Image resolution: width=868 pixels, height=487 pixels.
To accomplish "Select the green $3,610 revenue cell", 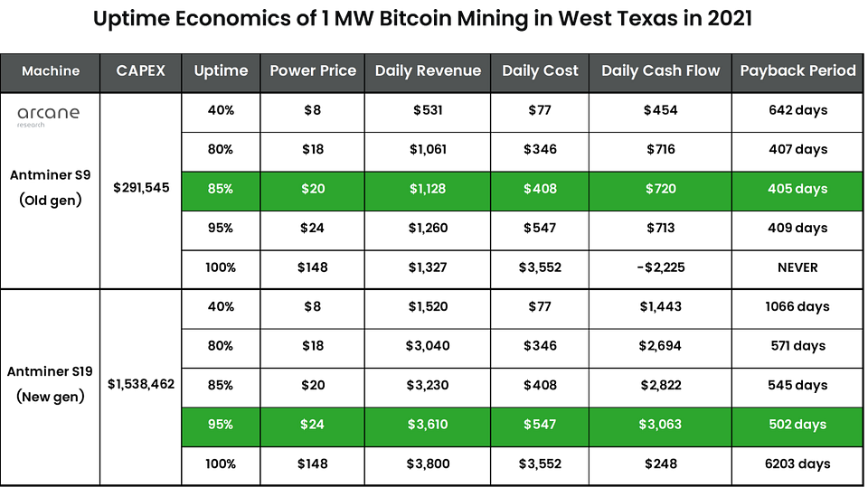I will [428, 426].
